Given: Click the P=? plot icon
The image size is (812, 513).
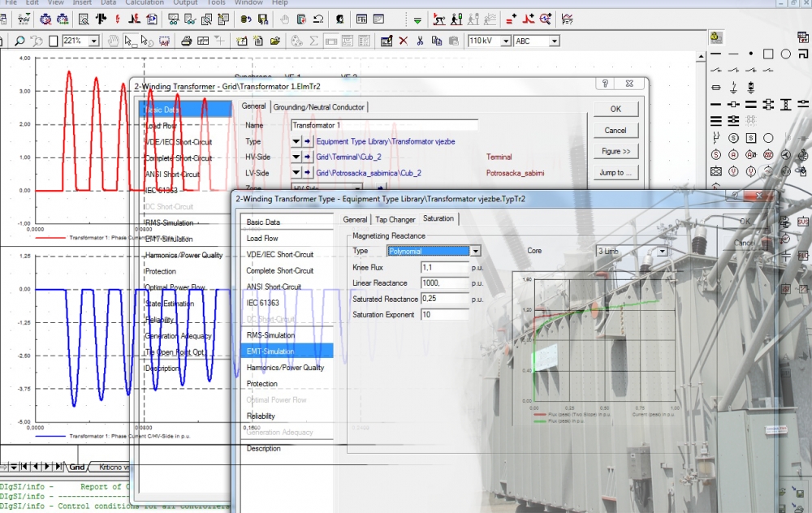Looking at the screenshot, I should (x=567, y=19).
